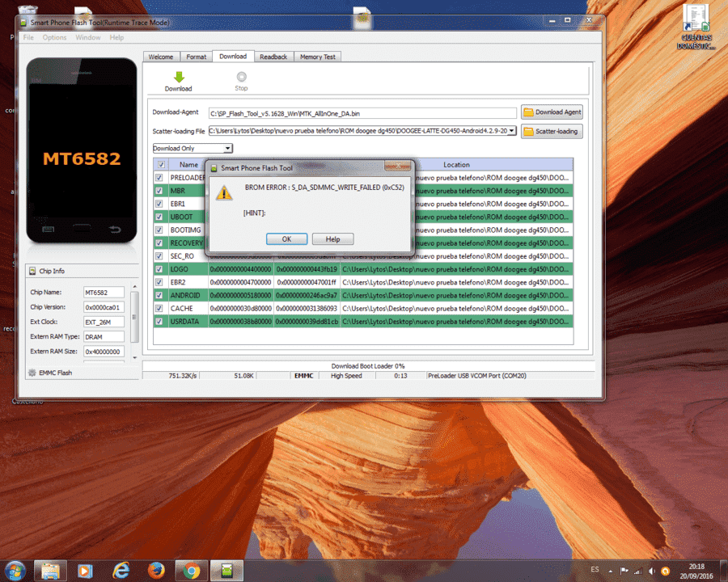This screenshot has width=728, height=582.
Task: Click the ES language indicator
Action: (595, 569)
